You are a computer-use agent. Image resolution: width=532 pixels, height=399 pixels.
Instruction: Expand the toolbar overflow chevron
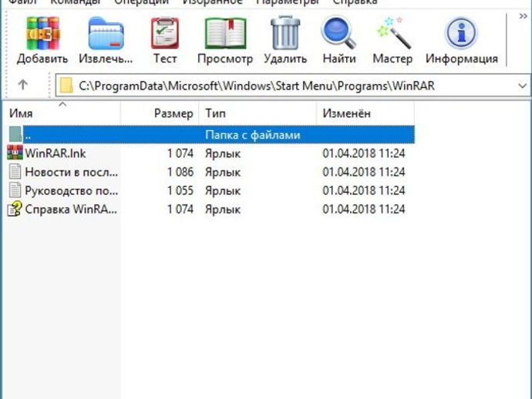523,16
